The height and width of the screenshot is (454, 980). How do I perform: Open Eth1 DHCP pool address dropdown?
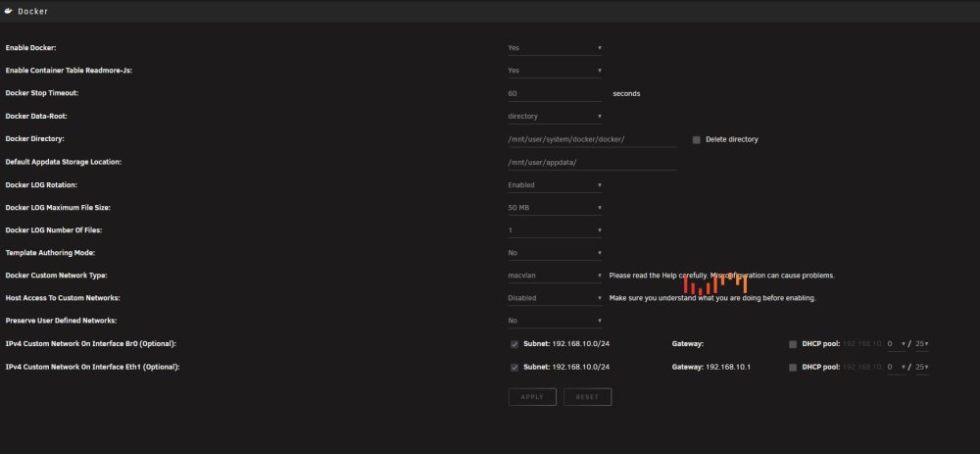click(897, 367)
